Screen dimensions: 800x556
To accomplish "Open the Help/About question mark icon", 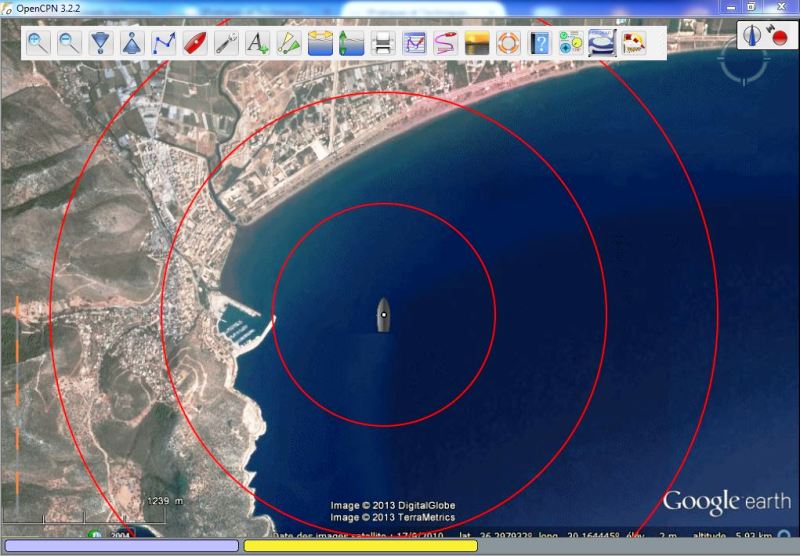I will tap(540, 43).
